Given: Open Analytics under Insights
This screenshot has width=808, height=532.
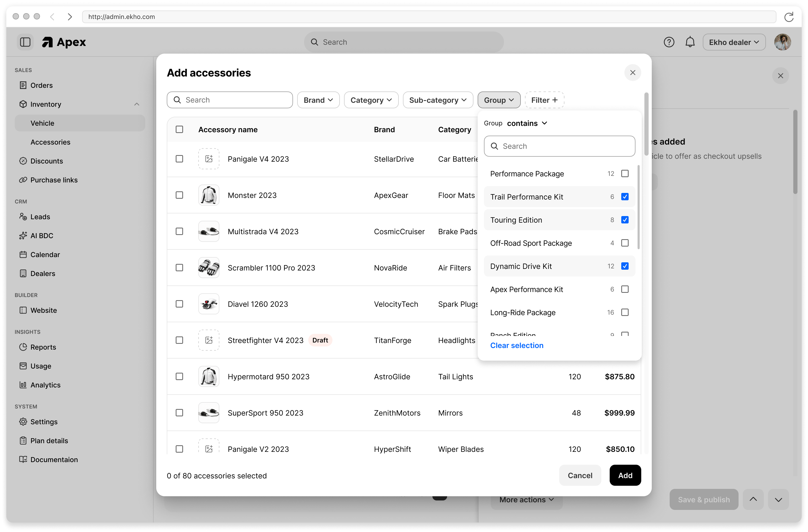Looking at the screenshot, I should click(46, 385).
